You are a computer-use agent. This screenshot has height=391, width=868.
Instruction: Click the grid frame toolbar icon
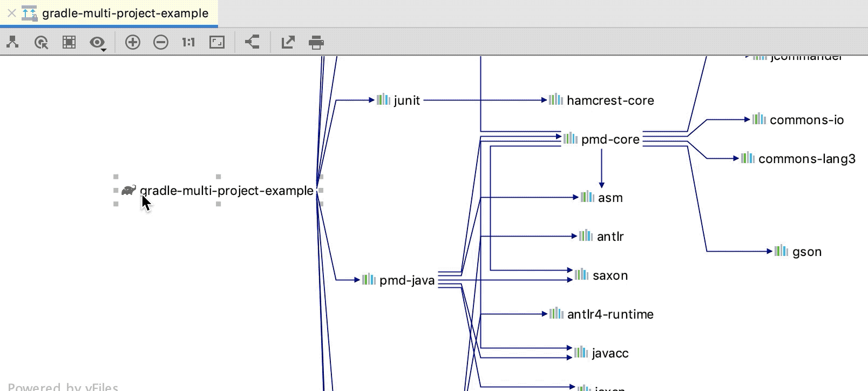69,42
